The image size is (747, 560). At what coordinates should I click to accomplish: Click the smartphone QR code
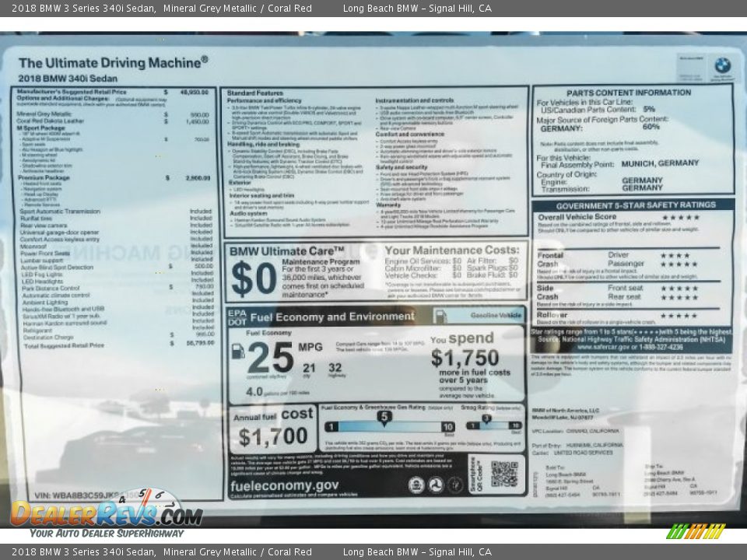tap(503, 474)
